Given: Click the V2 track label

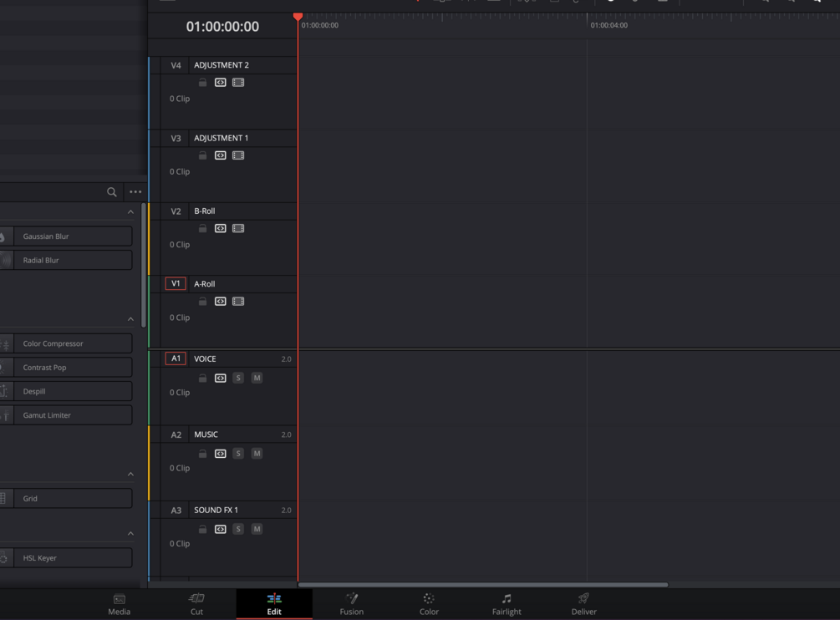Looking at the screenshot, I should pyautogui.click(x=176, y=211).
